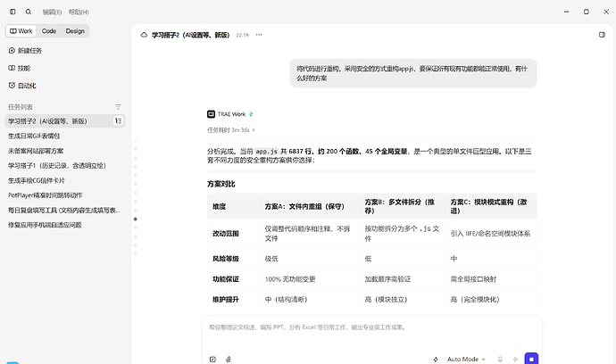The image size is (616, 364).
Task: Click the app.js inline code text
Action: (x=267, y=151)
